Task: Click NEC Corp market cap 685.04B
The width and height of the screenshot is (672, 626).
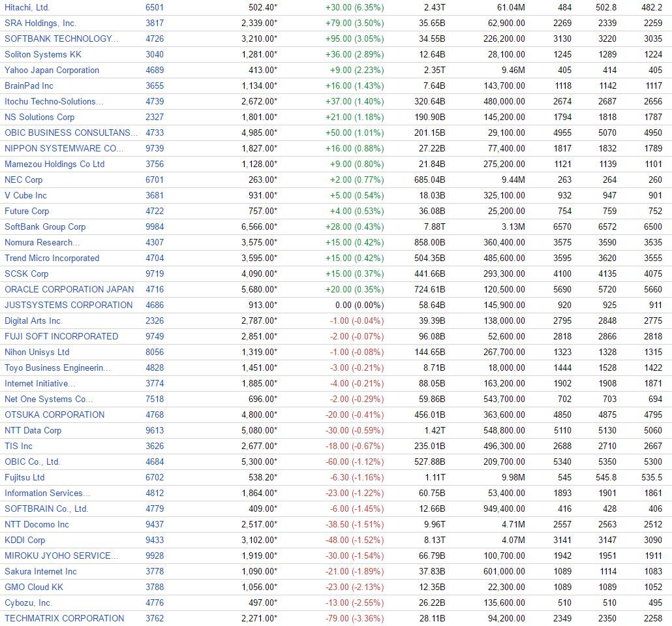Action: [x=430, y=180]
